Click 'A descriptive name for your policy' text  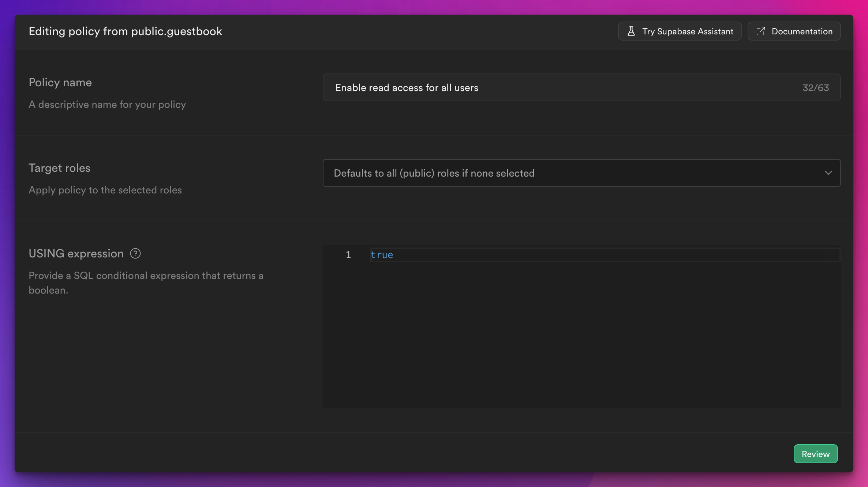[107, 105]
